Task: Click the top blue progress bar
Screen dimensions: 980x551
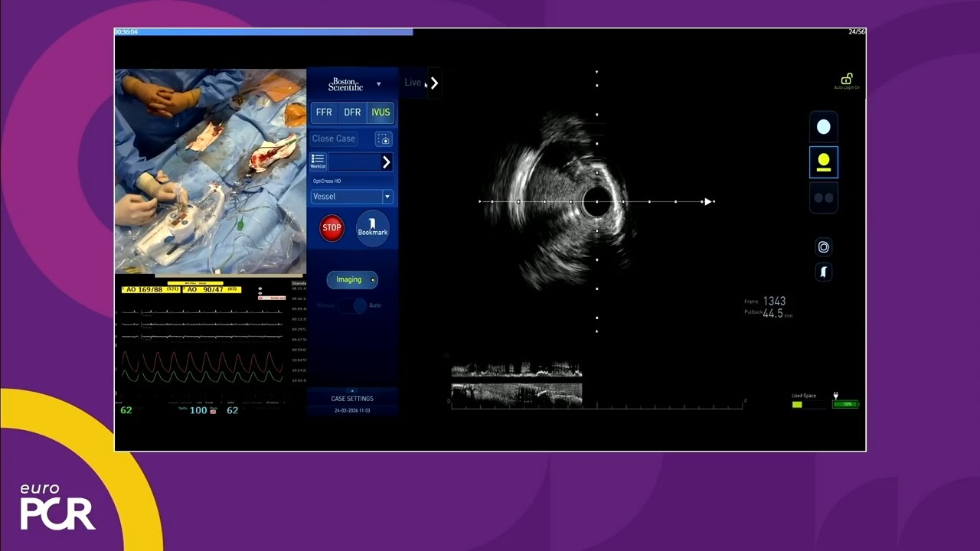Action: pos(263,32)
